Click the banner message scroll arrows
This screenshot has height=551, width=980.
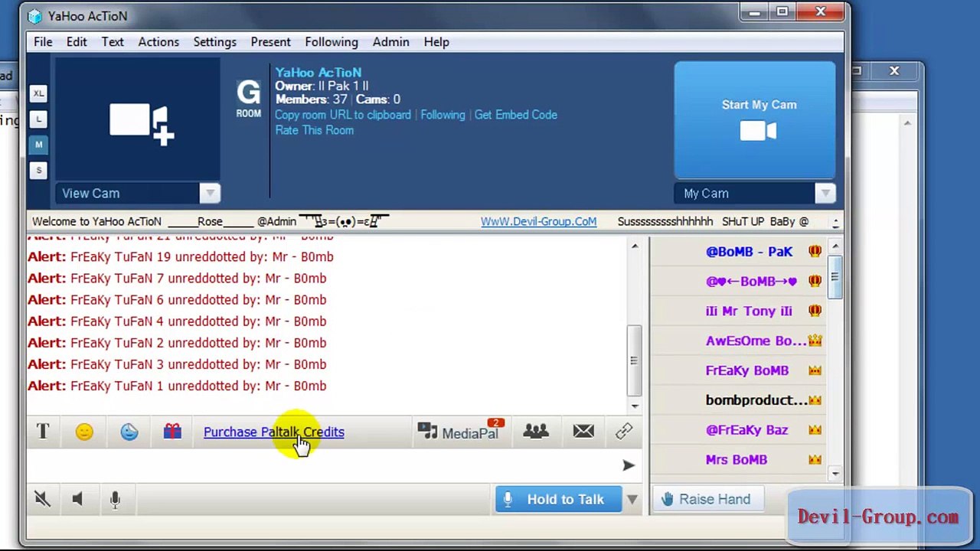pyautogui.click(x=835, y=222)
